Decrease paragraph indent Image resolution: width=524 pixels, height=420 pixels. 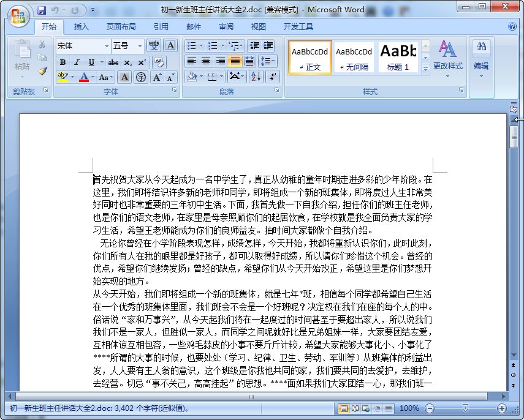[254, 45]
